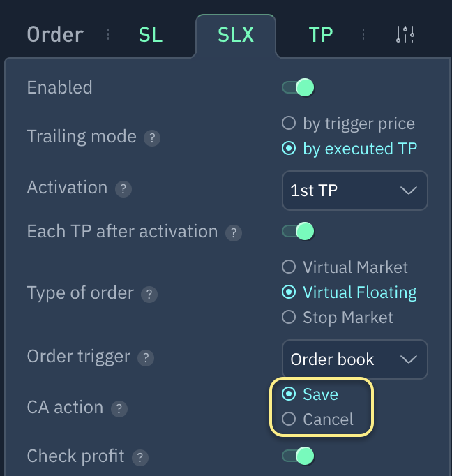This screenshot has width=452, height=476.
Task: Select trailing mode by trigger price
Action: click(x=289, y=124)
